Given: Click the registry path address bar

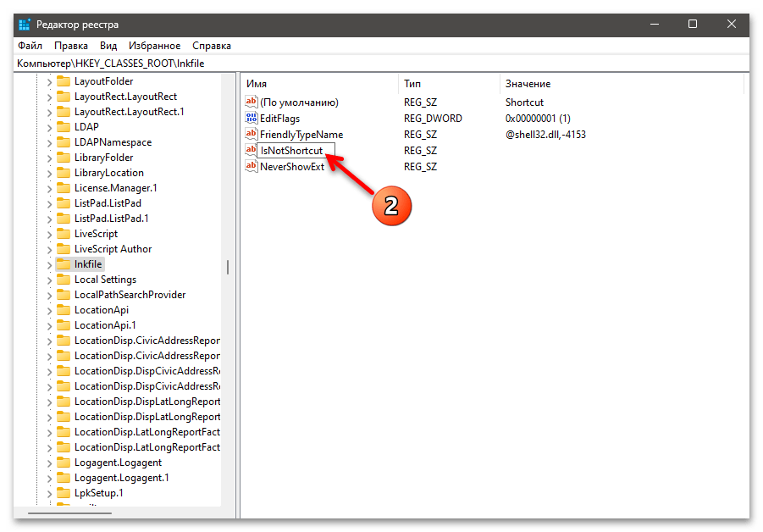Looking at the screenshot, I should click(x=381, y=64).
